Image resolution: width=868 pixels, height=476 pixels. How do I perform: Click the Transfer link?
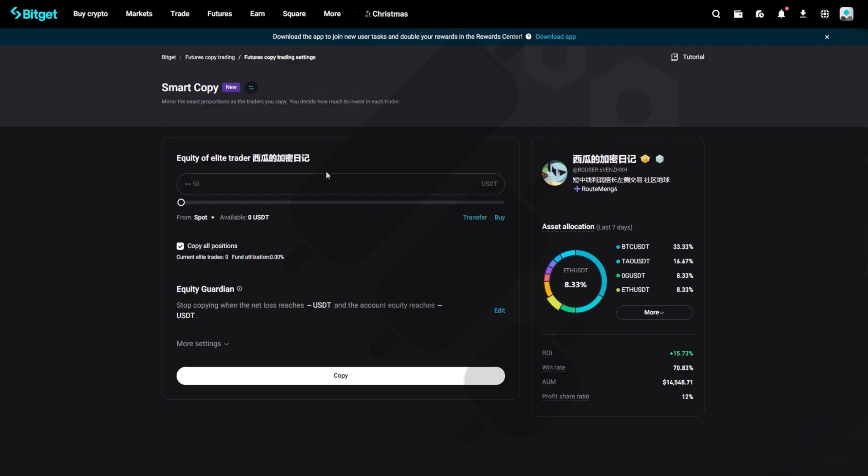tap(474, 217)
